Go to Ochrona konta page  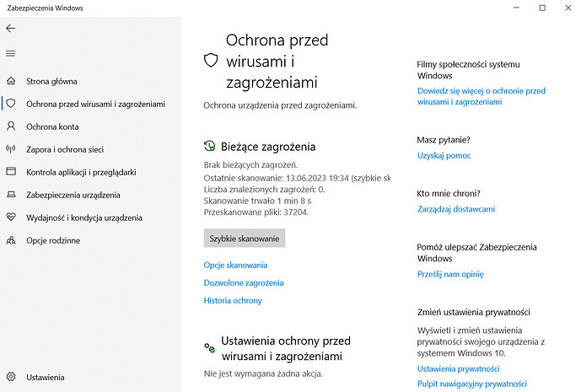(52, 126)
